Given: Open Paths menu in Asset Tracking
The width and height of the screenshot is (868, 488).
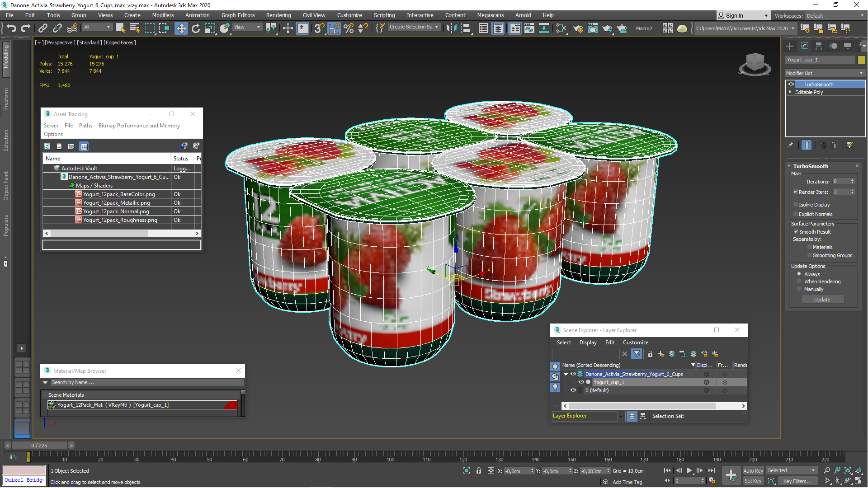Looking at the screenshot, I should click(x=85, y=126).
